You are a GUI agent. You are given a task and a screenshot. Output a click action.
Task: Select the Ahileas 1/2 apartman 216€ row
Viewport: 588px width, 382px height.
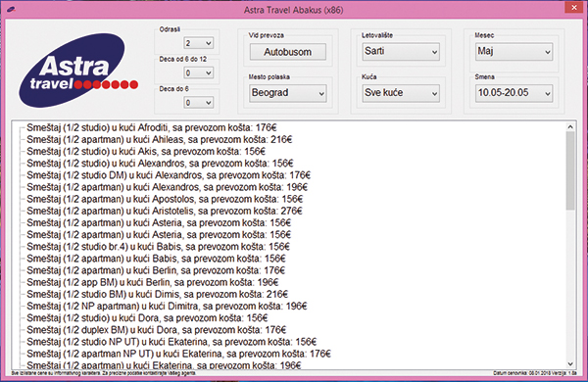(x=160, y=139)
